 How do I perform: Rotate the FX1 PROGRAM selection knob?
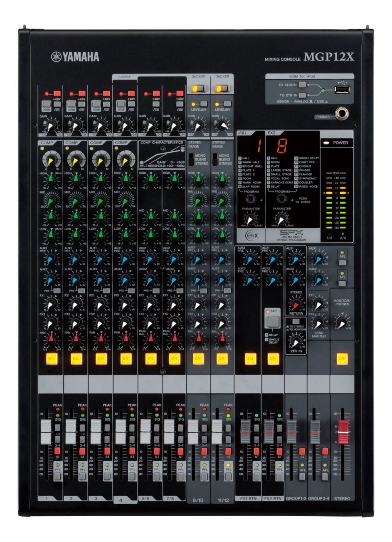250,199
